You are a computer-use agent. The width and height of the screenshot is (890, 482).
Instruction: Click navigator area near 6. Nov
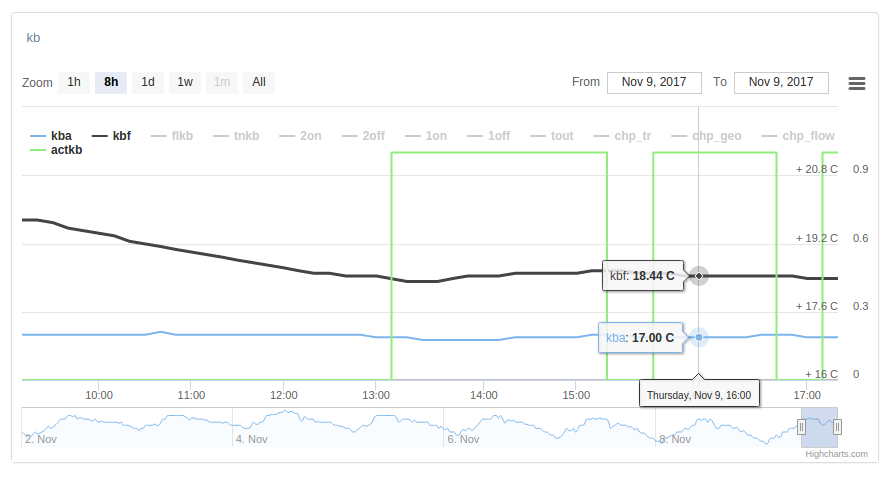[463, 439]
